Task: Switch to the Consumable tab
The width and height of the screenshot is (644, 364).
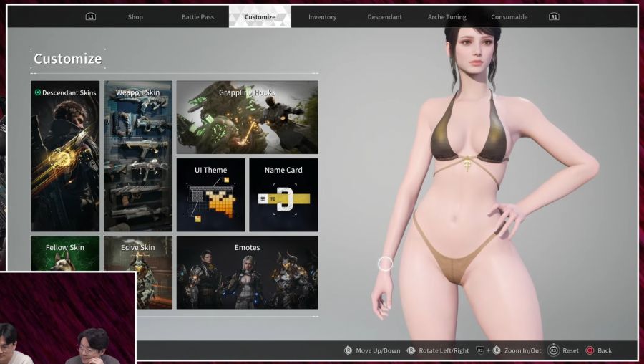Action: [509, 17]
